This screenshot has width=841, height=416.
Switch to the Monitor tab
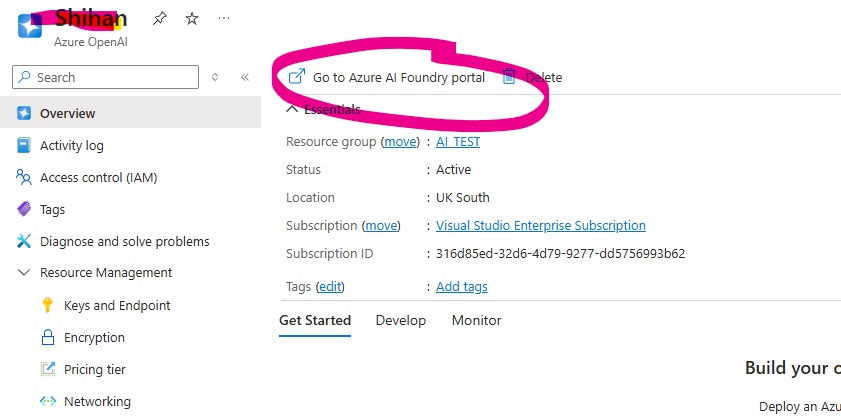click(x=476, y=320)
